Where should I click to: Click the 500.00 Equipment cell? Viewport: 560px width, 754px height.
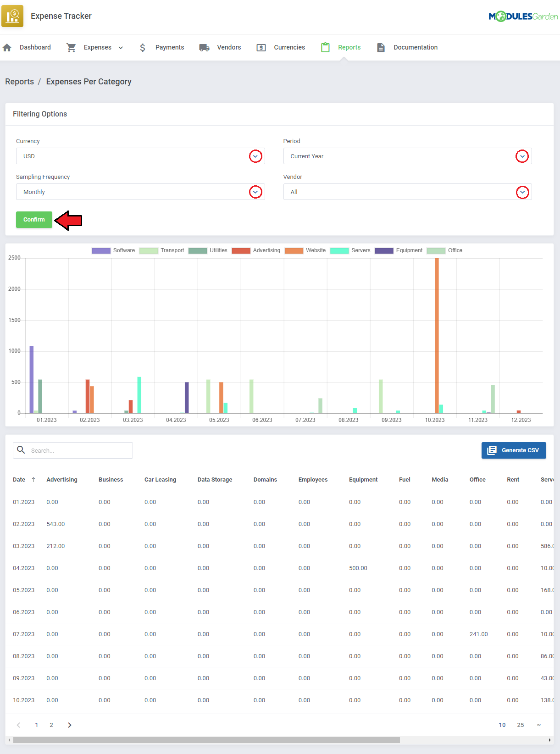[358, 568]
